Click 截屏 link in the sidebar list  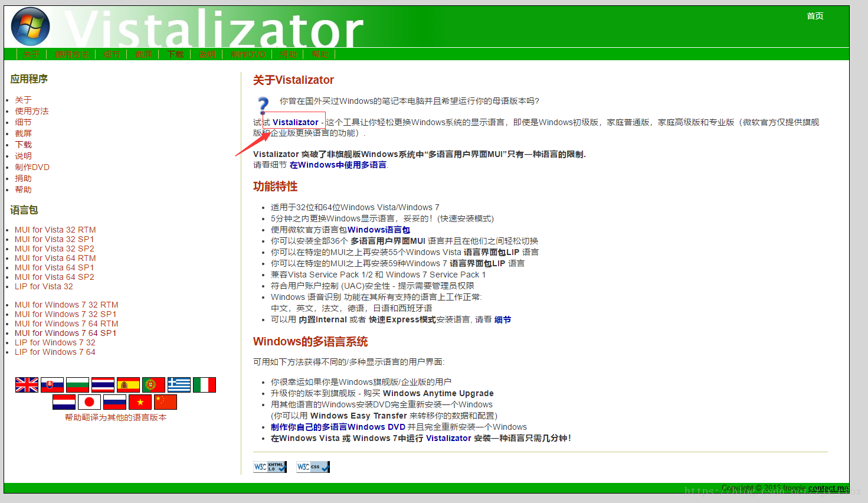(23, 133)
